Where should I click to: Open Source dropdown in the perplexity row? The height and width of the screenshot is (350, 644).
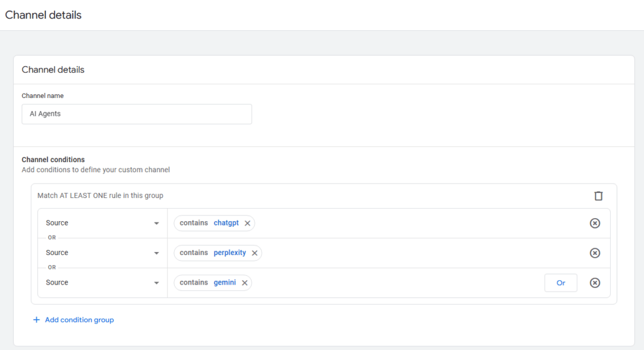(x=103, y=253)
